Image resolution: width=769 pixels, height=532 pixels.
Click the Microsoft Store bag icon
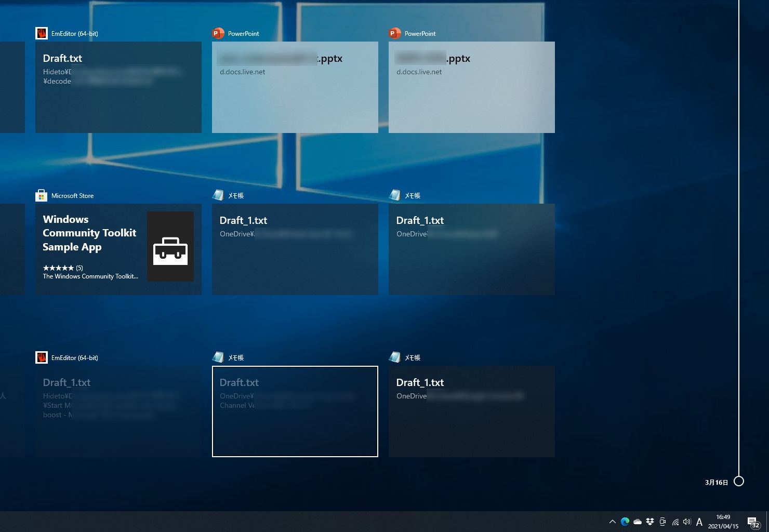(42, 195)
